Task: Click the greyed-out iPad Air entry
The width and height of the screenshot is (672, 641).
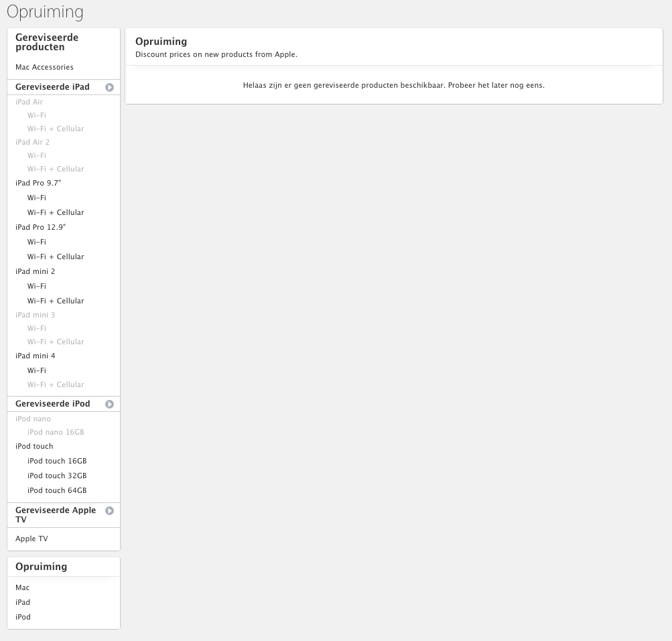Action: pyautogui.click(x=29, y=102)
